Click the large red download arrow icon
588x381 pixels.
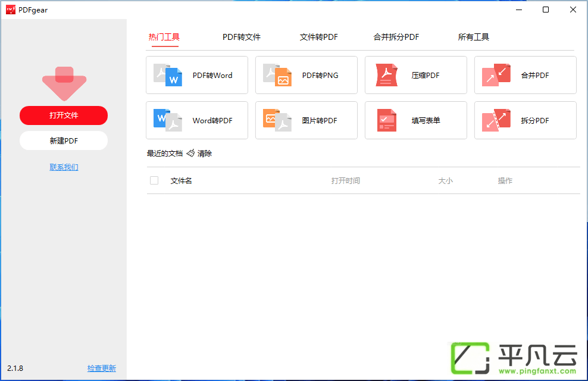64,83
